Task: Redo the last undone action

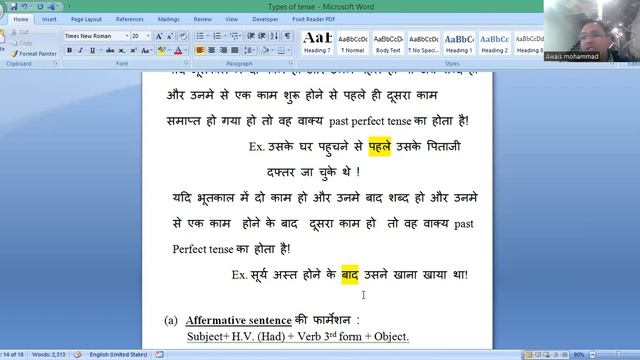Action: pos(40,7)
